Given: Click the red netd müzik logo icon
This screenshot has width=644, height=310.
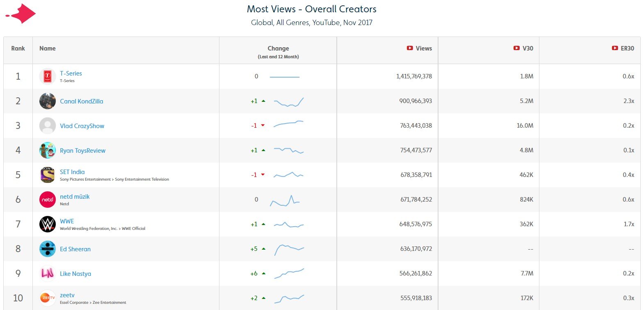Looking at the screenshot, I should [x=48, y=200].
